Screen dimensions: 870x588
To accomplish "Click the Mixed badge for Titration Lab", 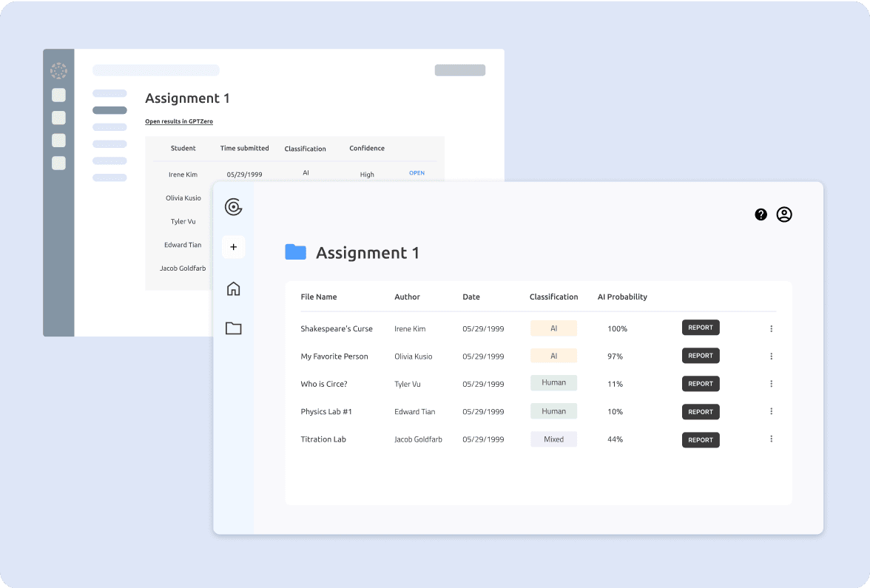I will click(553, 439).
